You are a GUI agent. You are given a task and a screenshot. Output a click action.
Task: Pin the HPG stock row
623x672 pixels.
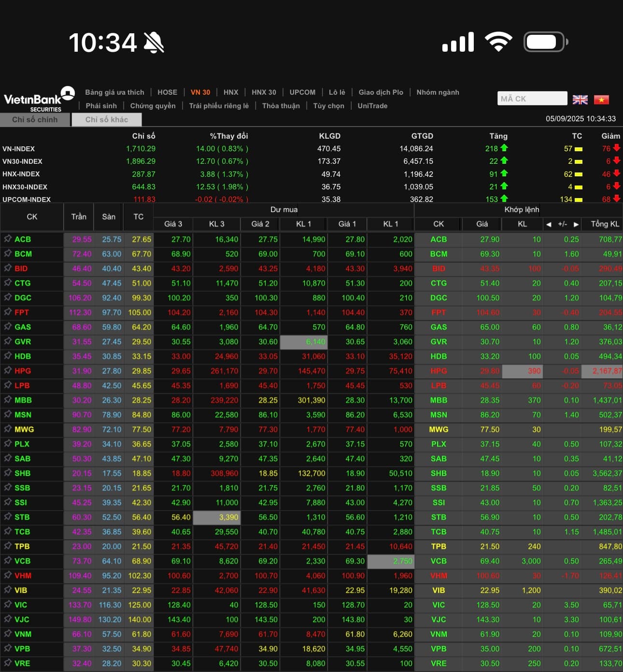(x=8, y=371)
